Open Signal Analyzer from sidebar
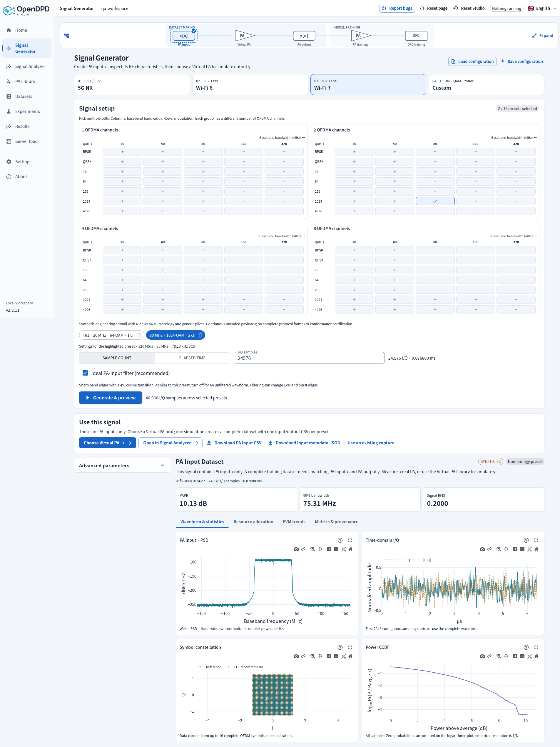 [x=27, y=66]
